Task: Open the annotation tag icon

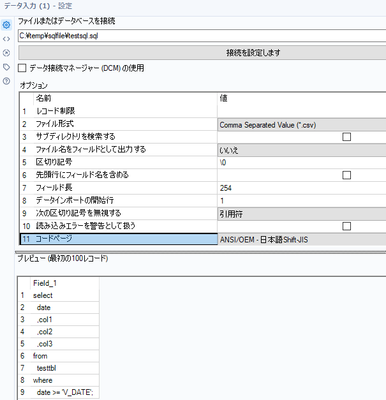Action: click(6, 67)
